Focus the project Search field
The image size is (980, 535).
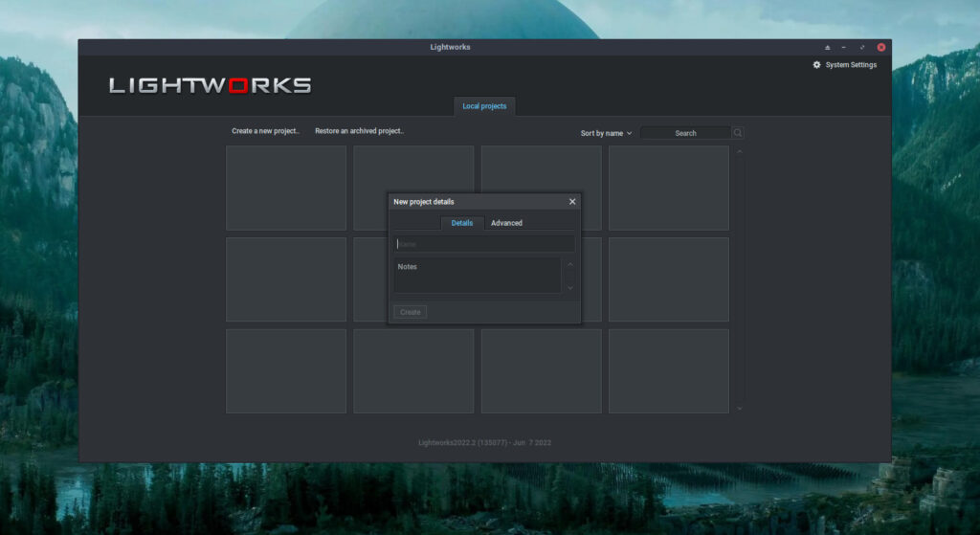click(685, 133)
